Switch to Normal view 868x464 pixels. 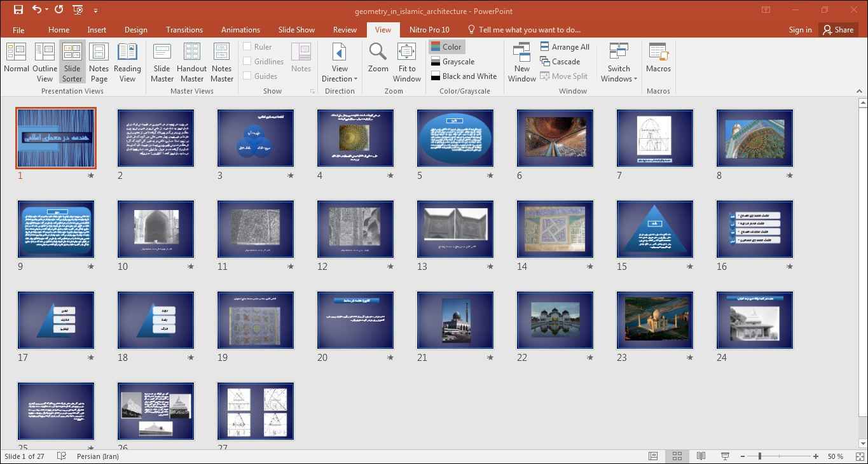coord(16,61)
